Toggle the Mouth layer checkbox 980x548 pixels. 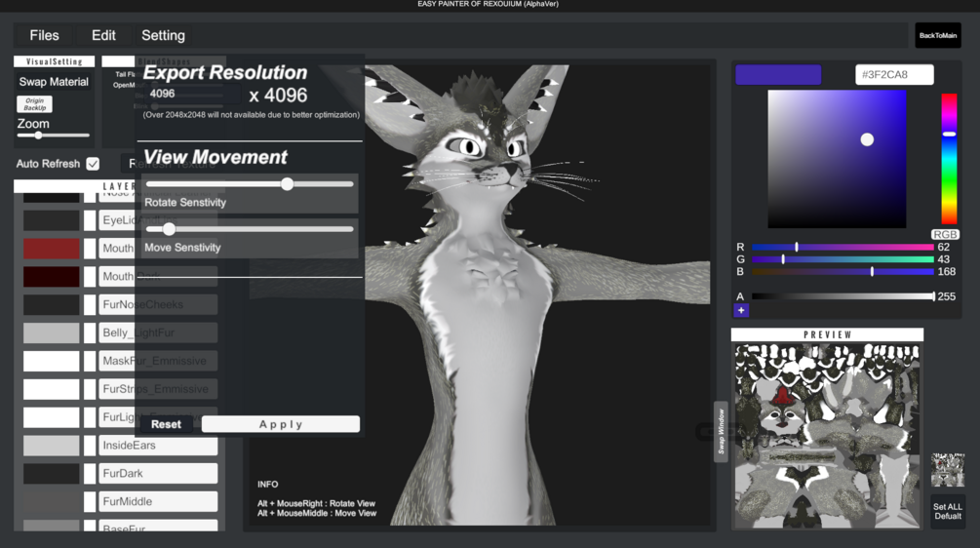tap(90, 249)
